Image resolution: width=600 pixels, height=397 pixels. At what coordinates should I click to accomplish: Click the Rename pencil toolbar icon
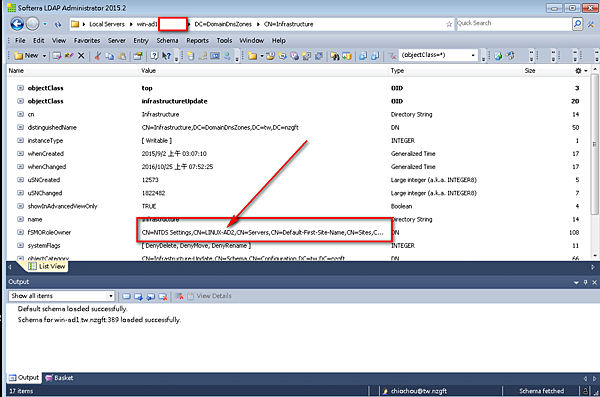point(69,56)
